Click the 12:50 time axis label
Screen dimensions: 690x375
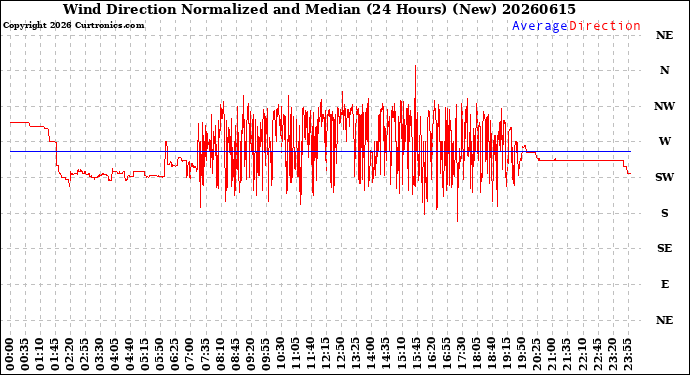coord(341,355)
